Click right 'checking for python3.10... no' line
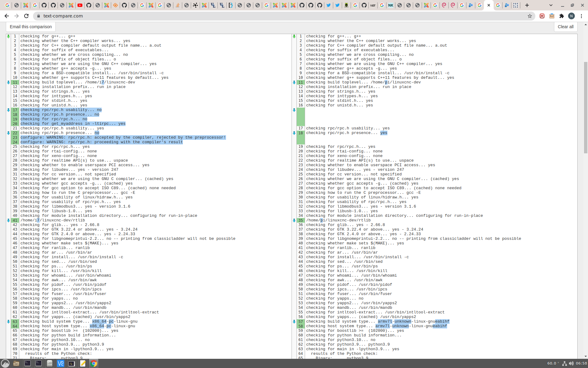The height and width of the screenshot is (368, 588). pyautogui.click(x=341, y=340)
